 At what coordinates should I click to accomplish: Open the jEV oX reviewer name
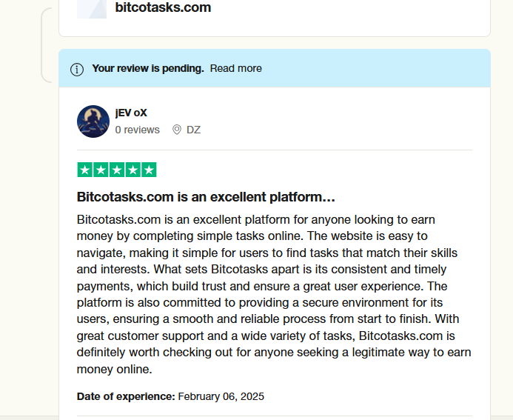131,113
